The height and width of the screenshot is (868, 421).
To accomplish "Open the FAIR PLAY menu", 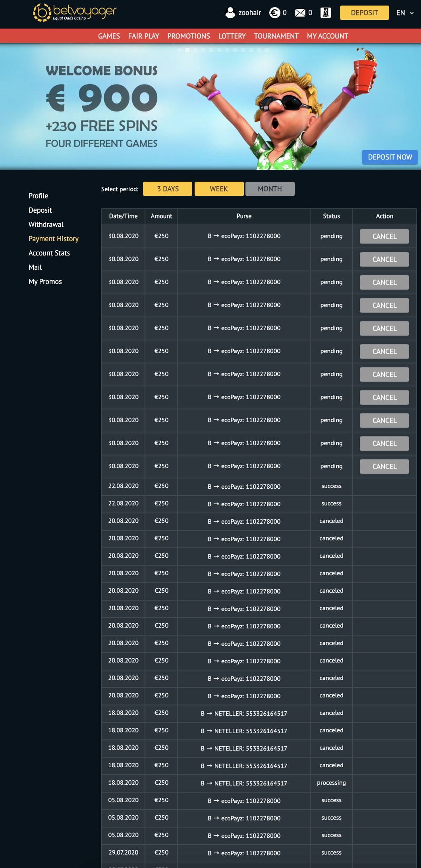I will [144, 36].
